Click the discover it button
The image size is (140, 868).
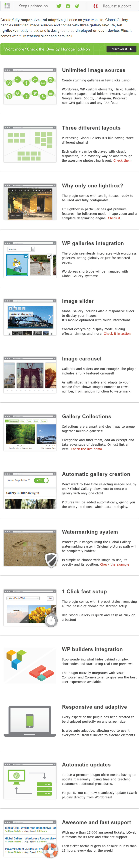pyautogui.click(x=122, y=49)
